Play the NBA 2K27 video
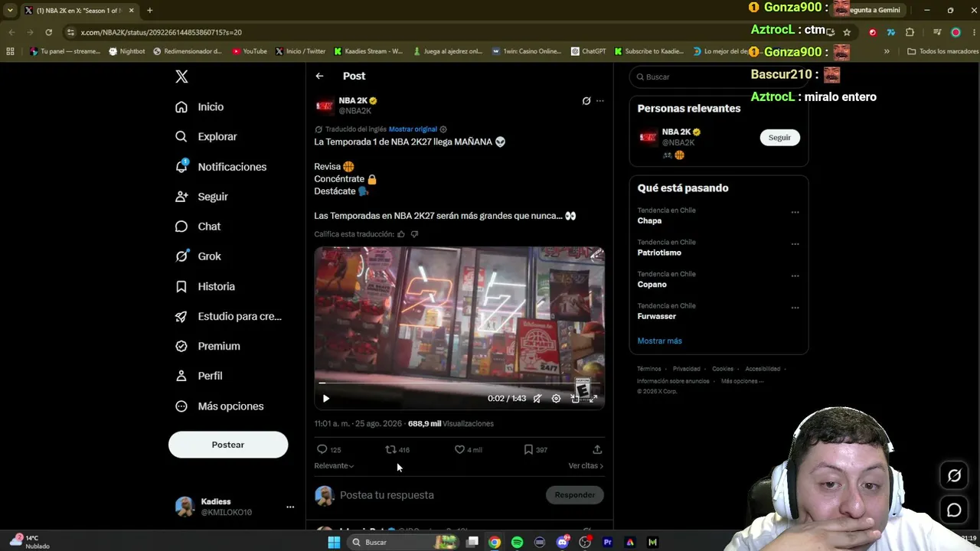Image resolution: width=980 pixels, height=551 pixels. pos(326,399)
